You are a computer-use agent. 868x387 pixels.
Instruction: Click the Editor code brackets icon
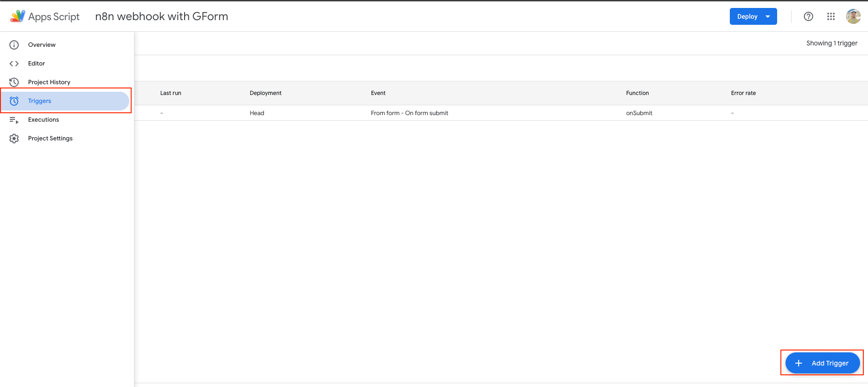click(14, 64)
